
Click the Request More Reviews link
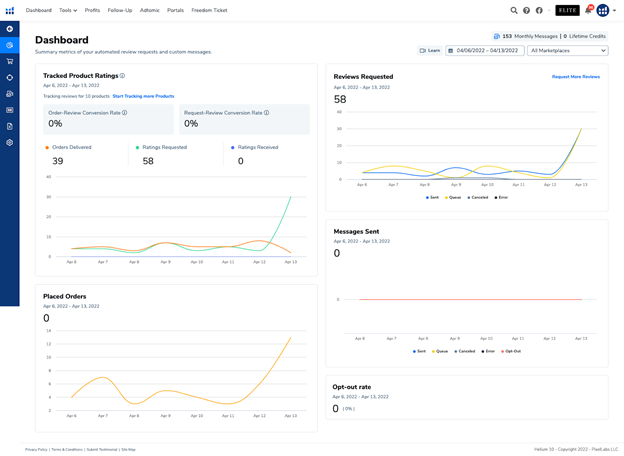(575, 77)
